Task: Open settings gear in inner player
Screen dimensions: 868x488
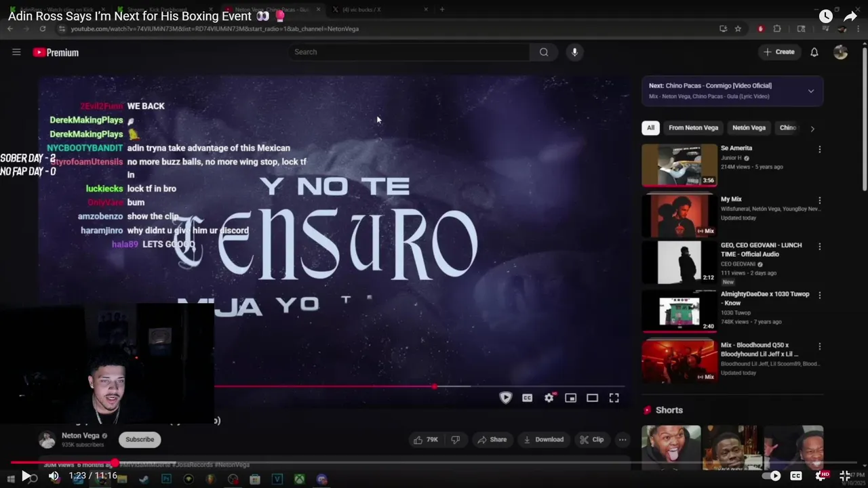Action: [x=549, y=398]
